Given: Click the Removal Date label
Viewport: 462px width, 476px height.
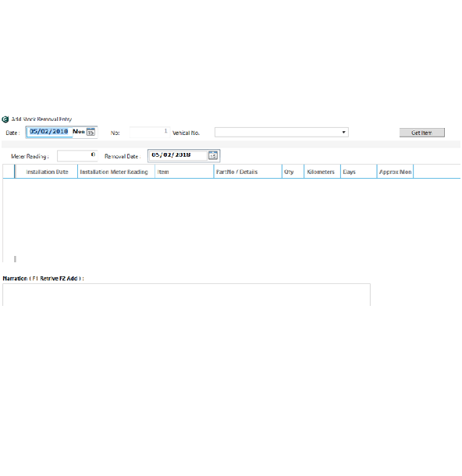Looking at the screenshot, I should tap(123, 156).
